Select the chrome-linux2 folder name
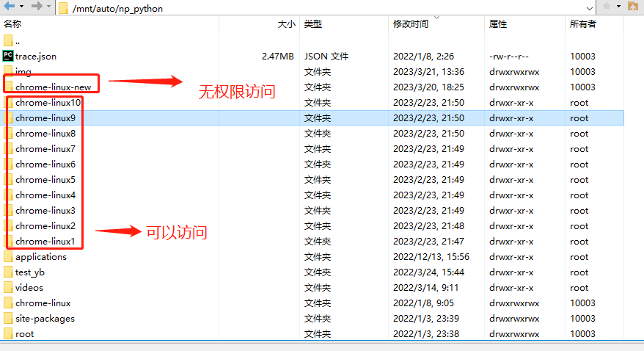Viewport: 644px width, 351px height. pyautogui.click(x=45, y=226)
